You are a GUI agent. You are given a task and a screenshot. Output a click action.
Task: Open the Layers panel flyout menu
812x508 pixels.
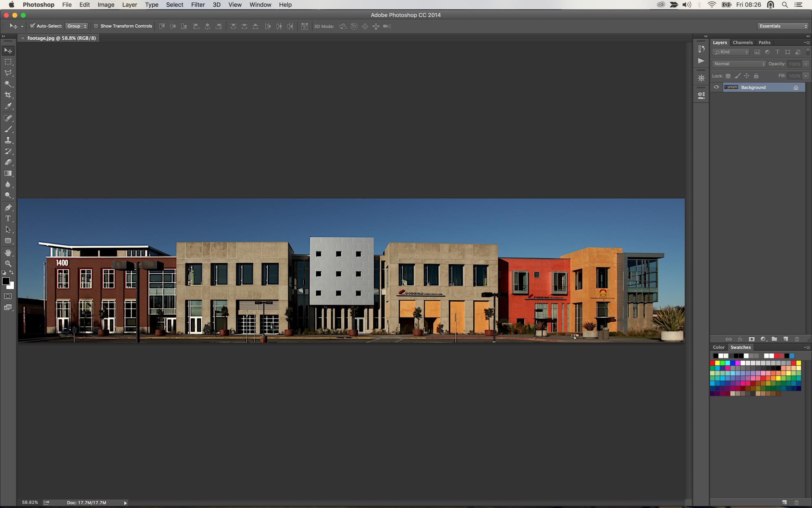(807, 43)
